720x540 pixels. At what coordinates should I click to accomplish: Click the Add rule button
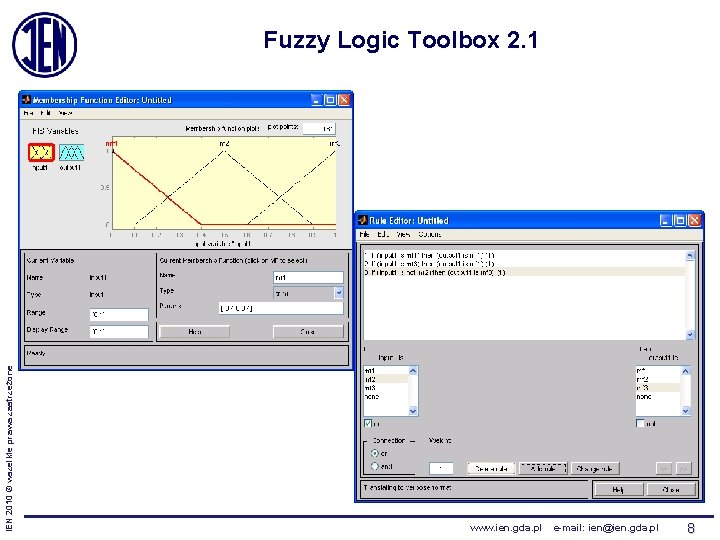(x=543, y=468)
